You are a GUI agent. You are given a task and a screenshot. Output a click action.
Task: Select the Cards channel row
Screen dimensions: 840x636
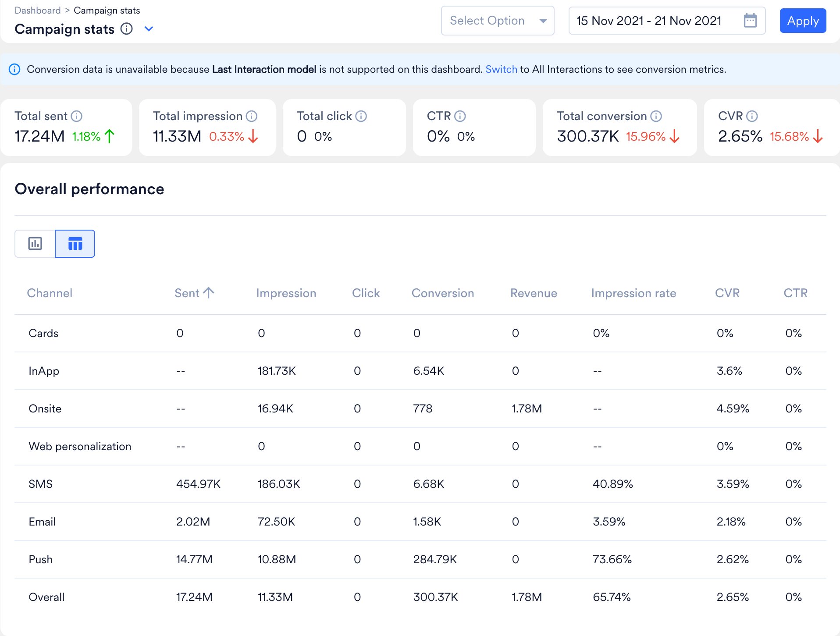pos(420,333)
